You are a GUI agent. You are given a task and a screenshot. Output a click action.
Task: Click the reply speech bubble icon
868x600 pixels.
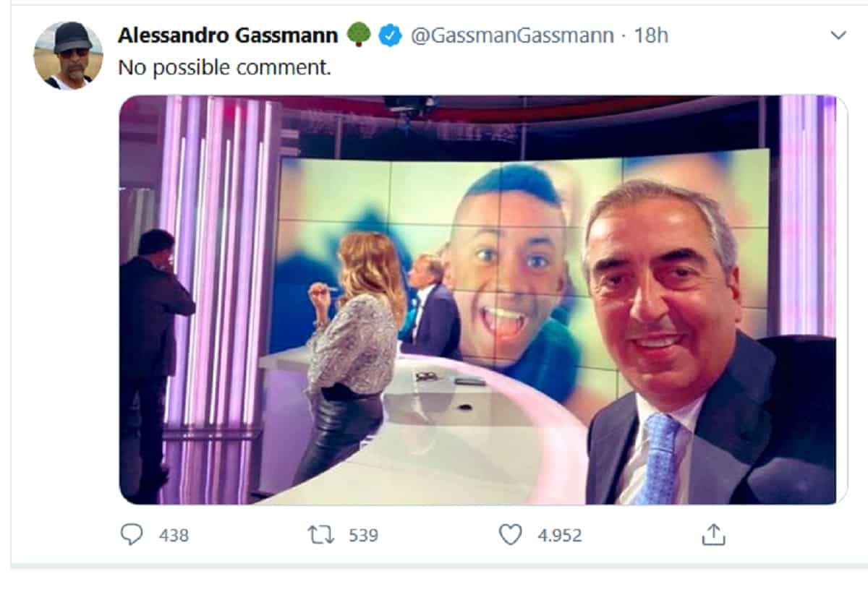132,534
